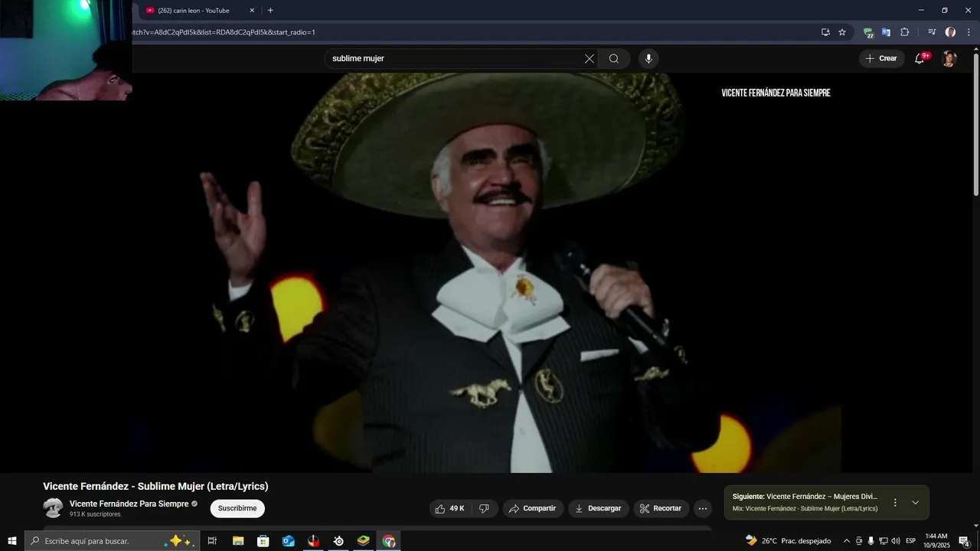This screenshot has width=980, height=551.
Task: Click the browser address bar URL
Action: coord(224,32)
